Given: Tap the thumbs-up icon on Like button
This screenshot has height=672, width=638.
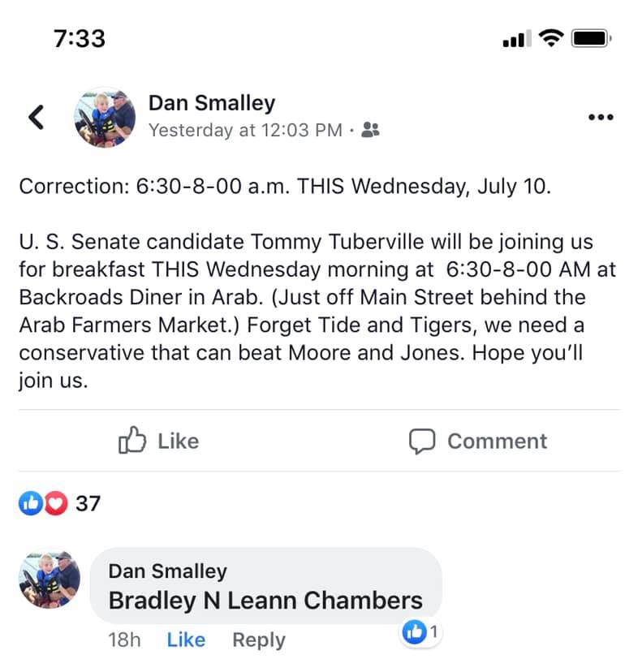Looking at the screenshot, I should click(132, 440).
